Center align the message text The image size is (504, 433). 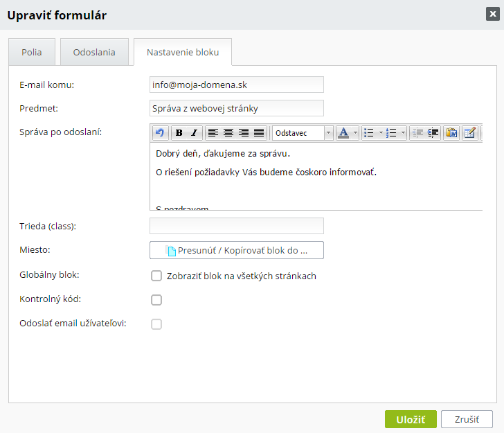click(228, 133)
